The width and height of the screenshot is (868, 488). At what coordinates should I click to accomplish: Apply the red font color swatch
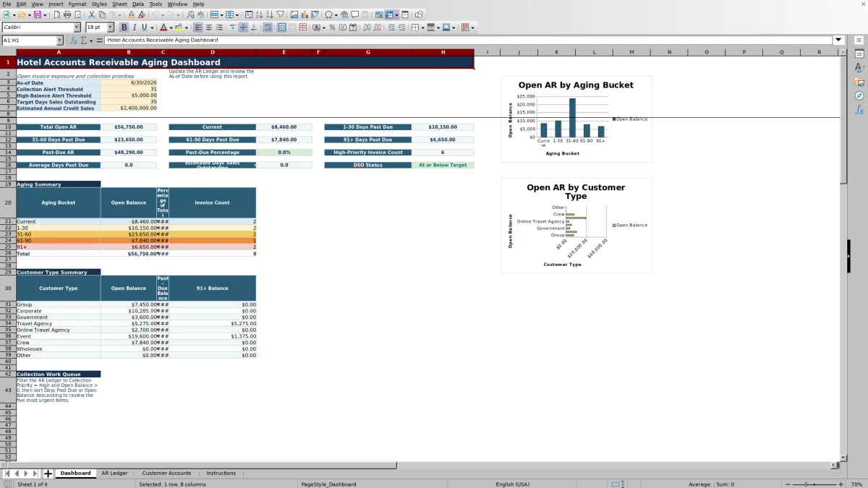(163, 27)
